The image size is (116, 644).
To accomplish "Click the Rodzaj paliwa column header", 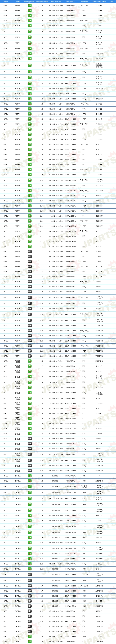I will 29,1.
